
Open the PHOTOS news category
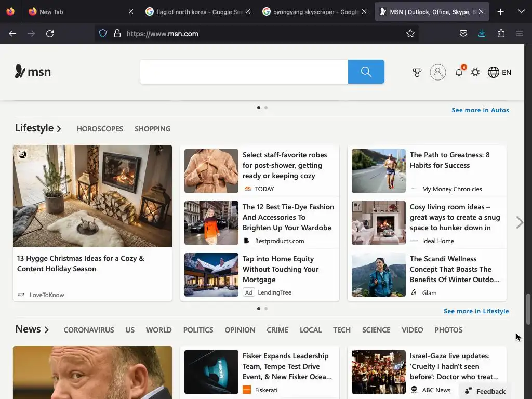[448, 330]
